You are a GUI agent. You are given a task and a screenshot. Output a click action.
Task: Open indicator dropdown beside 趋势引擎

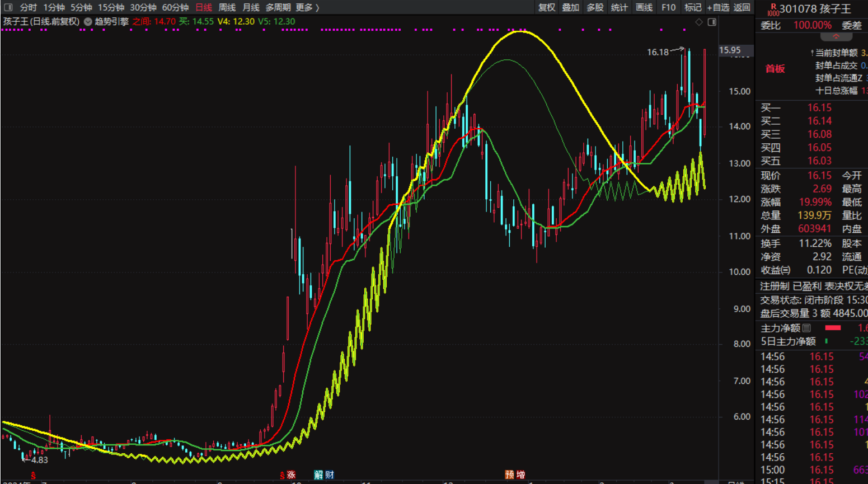[x=88, y=22]
